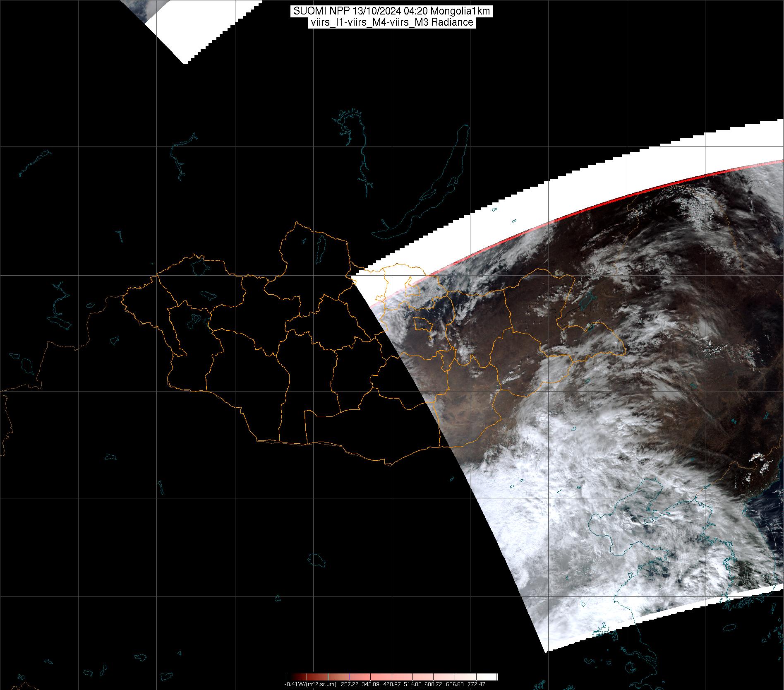Click the Radiance word in the subtitle
The height and width of the screenshot is (690, 784).
click(452, 23)
